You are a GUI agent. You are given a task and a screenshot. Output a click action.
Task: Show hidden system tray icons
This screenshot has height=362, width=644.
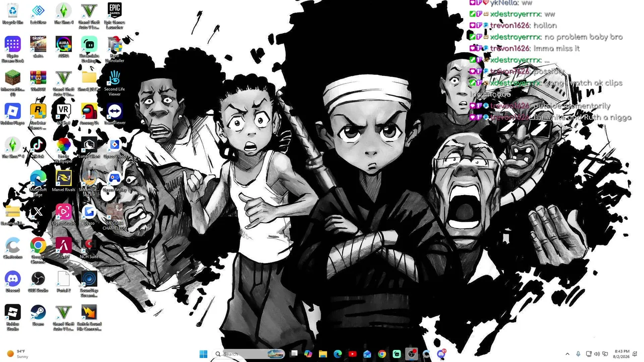coord(568,354)
